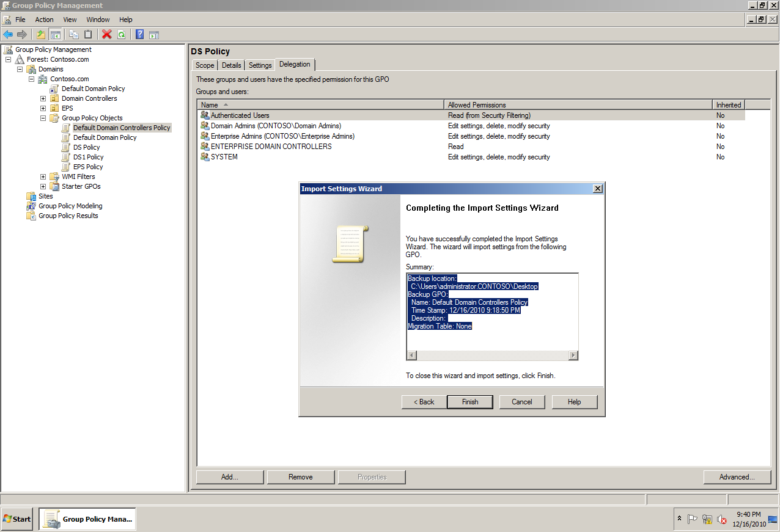This screenshot has height=532, width=780.
Task: Refresh the console with the Refresh icon
Action: tap(121, 34)
